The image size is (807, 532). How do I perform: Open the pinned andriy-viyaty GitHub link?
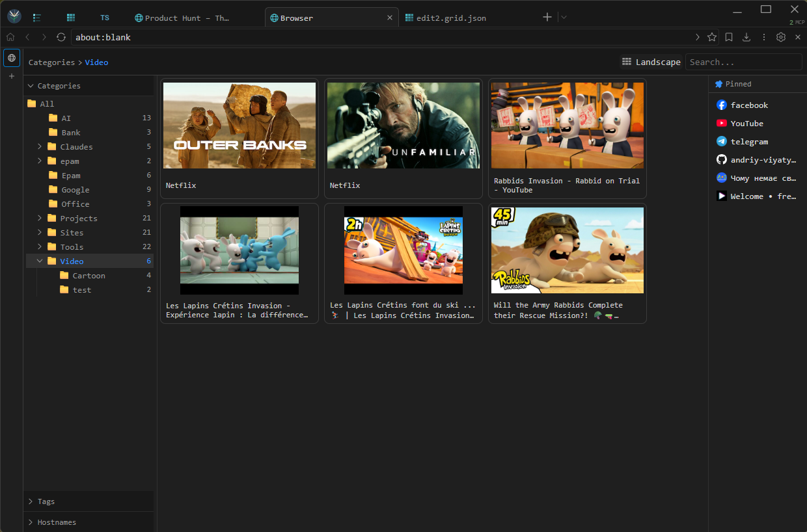pyautogui.click(x=756, y=160)
